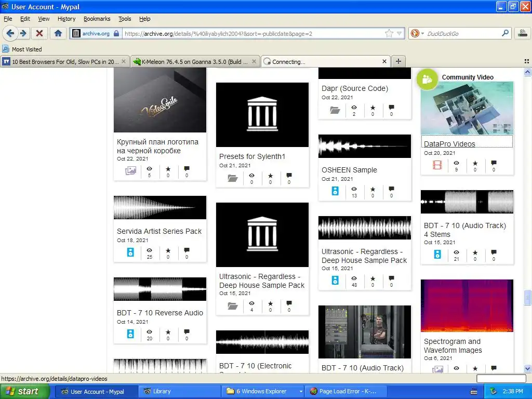Screen dimensions: 532x399
Task: Click the comment icon under Dapr (Source Code)
Action: [x=391, y=107]
